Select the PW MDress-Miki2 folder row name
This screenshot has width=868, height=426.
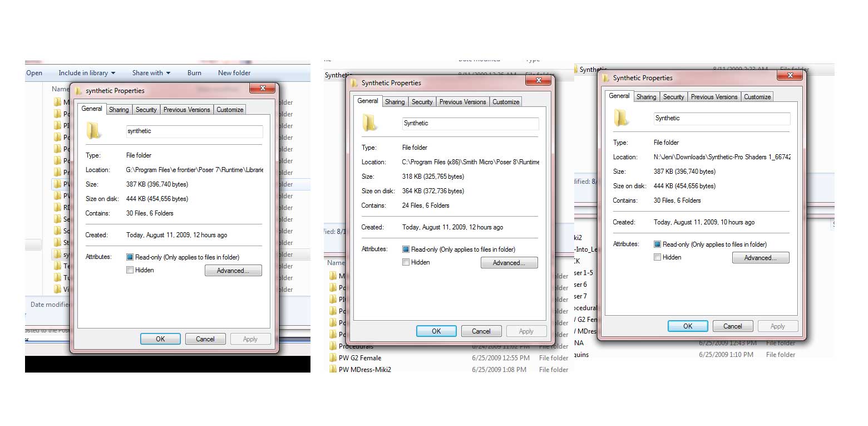(365, 370)
